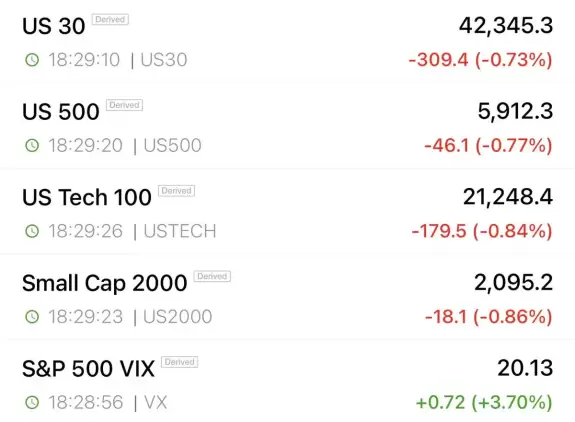Click the clock icon in VX row
Image resolution: width=575 pixels, height=422 pixels.
[x=32, y=403]
